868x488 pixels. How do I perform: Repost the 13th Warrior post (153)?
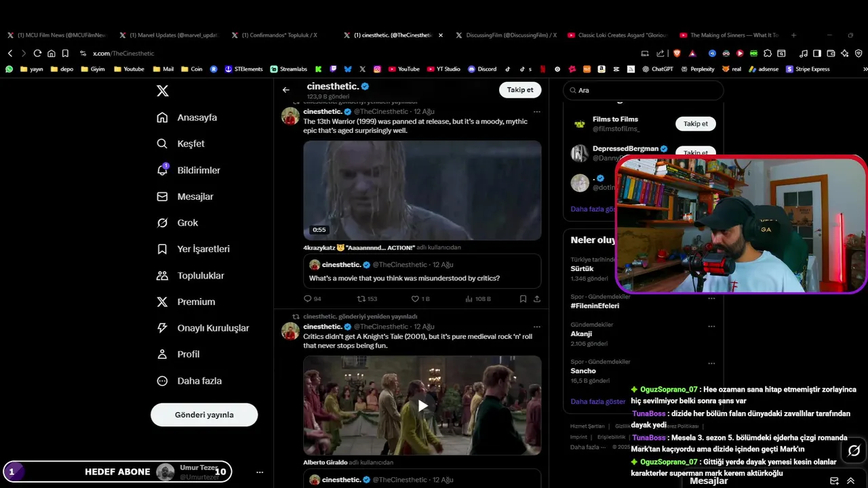367,299
